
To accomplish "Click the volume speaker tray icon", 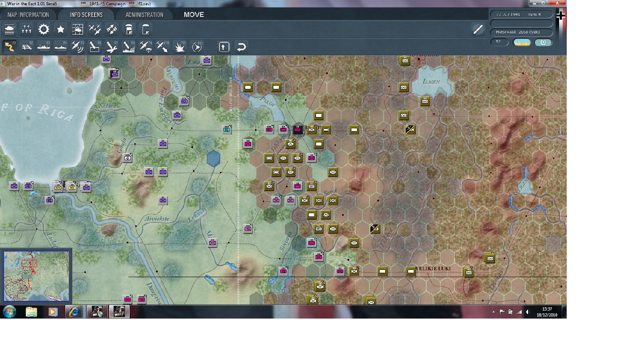I will [x=528, y=312].
